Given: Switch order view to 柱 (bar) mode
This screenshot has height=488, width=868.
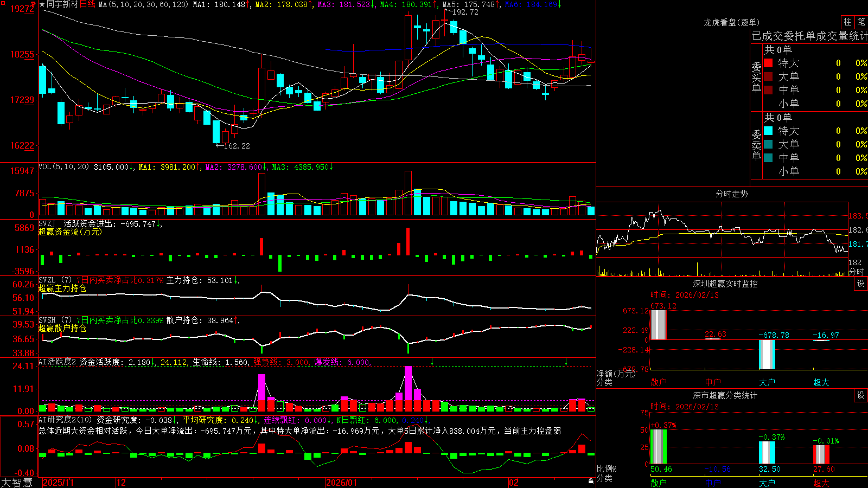Looking at the screenshot, I should 847,22.
